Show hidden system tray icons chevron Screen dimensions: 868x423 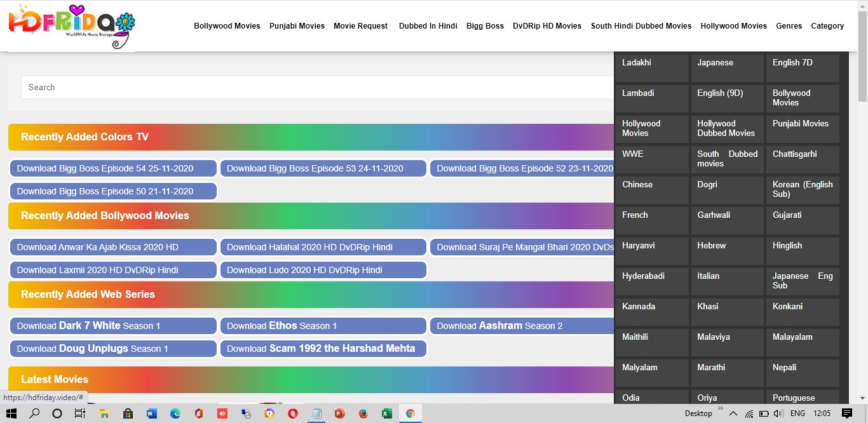click(733, 414)
